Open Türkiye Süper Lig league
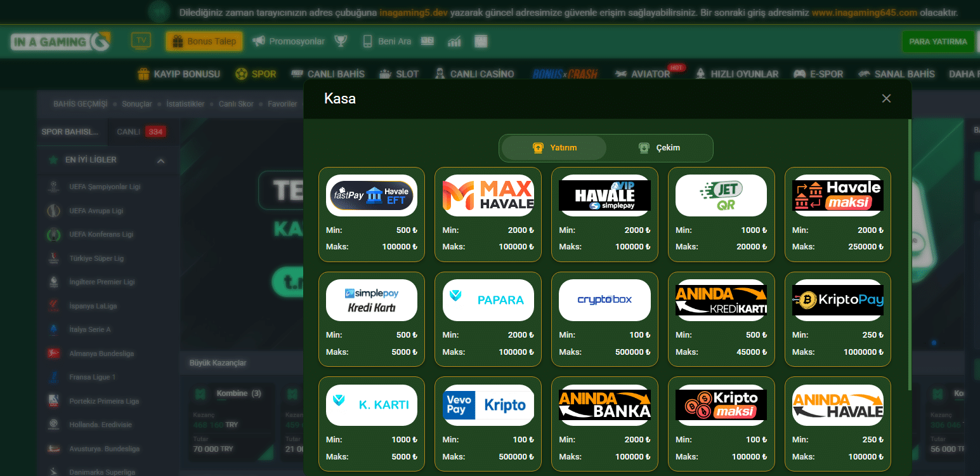 coord(96,258)
